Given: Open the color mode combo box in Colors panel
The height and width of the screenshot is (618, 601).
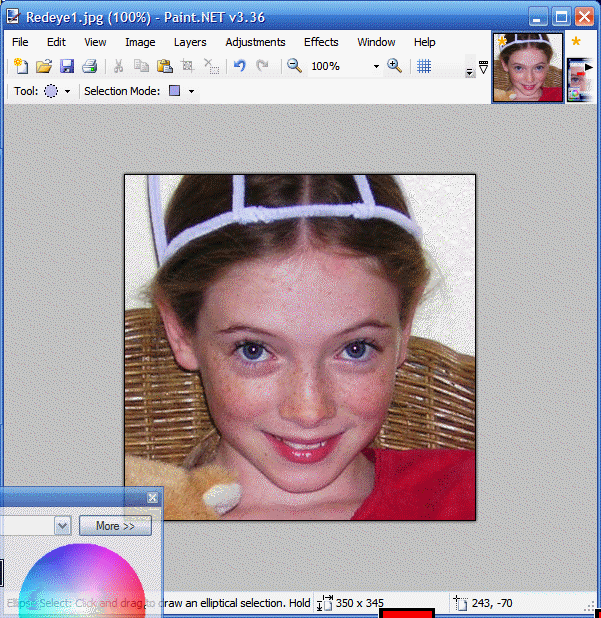Looking at the screenshot, I should coord(62,526).
